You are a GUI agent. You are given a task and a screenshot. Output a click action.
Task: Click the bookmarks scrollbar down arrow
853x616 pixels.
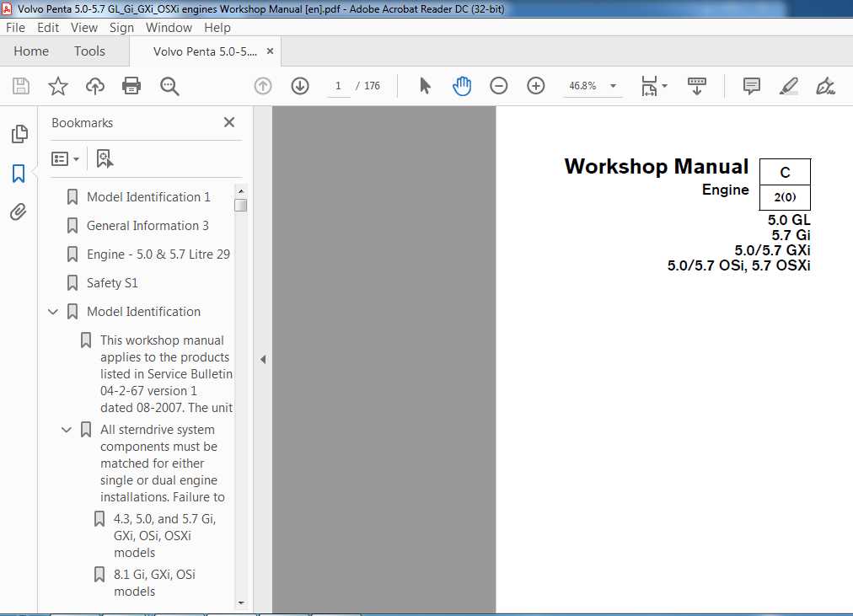(241, 603)
